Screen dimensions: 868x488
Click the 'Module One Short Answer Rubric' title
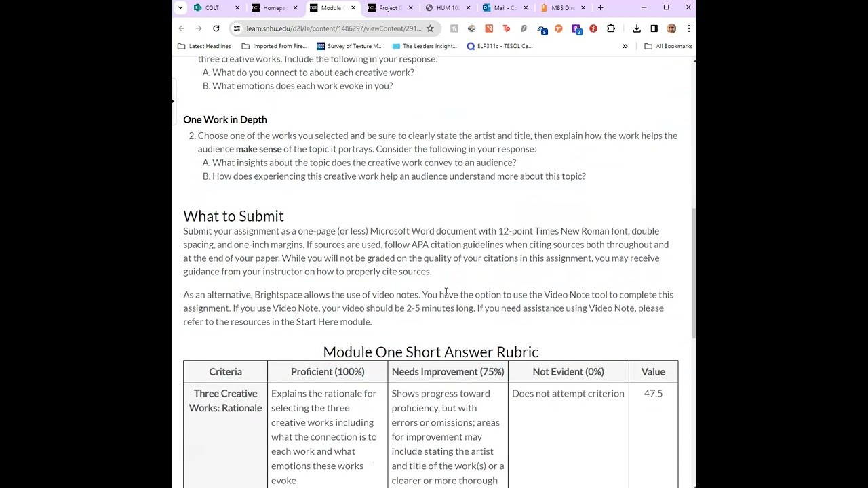[431, 352]
